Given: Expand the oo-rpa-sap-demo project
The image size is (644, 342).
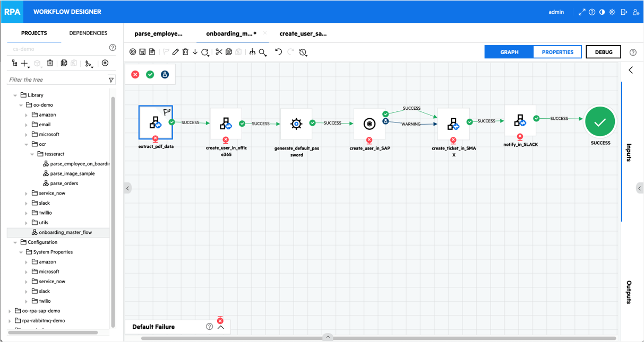Looking at the screenshot, I should (x=10, y=311).
